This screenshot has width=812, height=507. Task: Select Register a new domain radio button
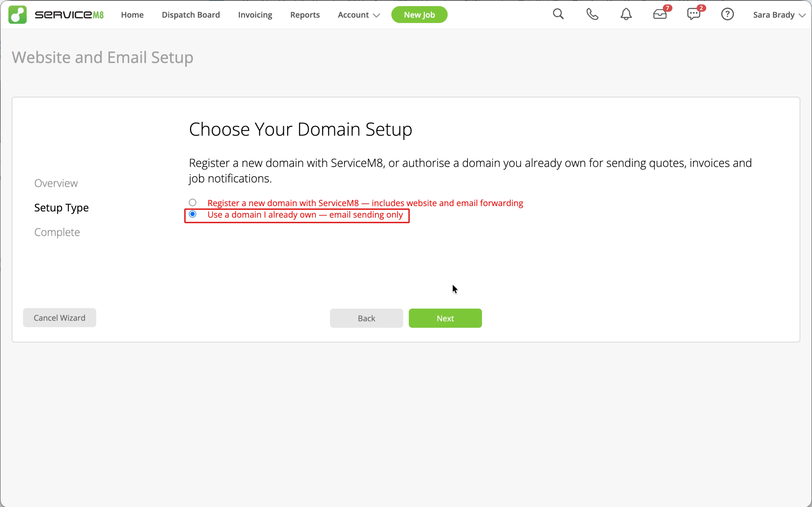point(192,203)
